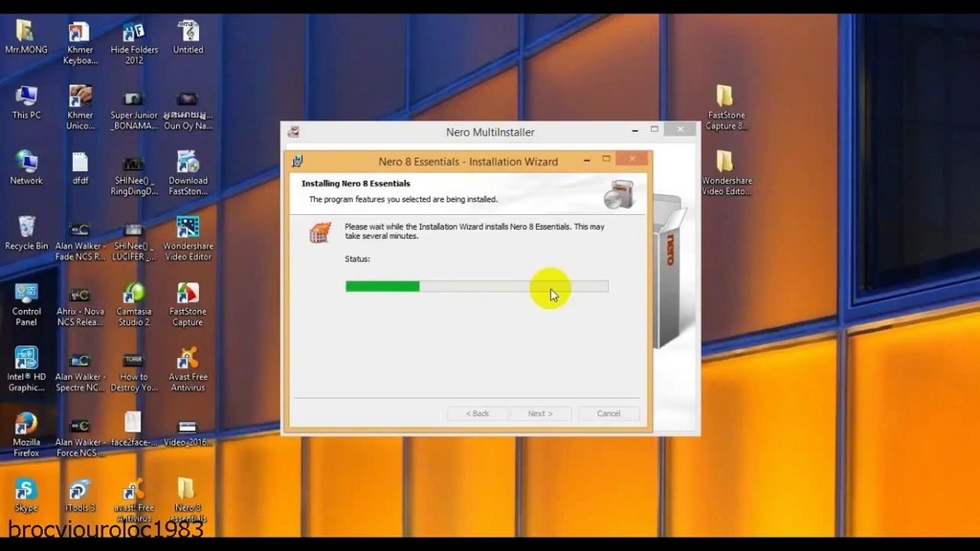
Task: Open FastStone Capture 8 folder
Action: click(x=725, y=107)
